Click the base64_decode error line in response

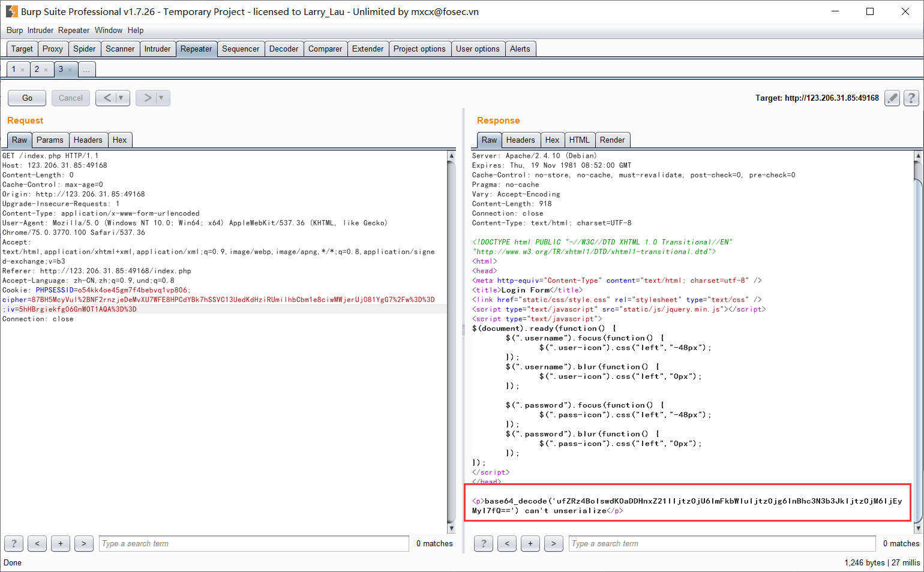pyautogui.click(x=687, y=506)
